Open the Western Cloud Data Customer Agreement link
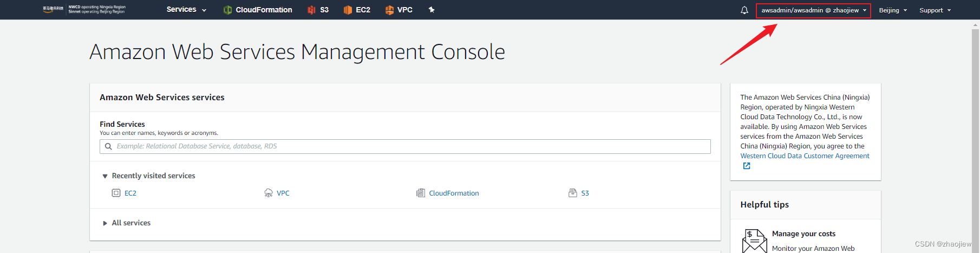980x253 pixels. point(805,156)
